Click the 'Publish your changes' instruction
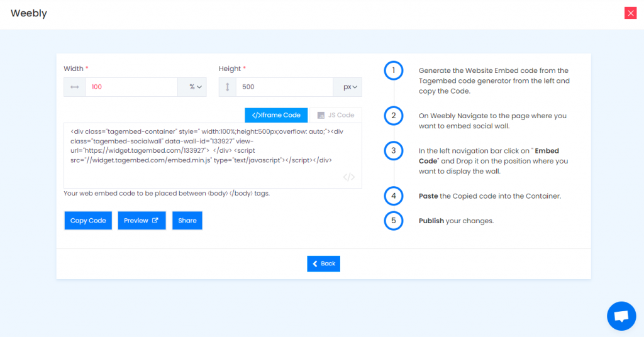Viewport: 644px width, 337px height. pos(457,221)
